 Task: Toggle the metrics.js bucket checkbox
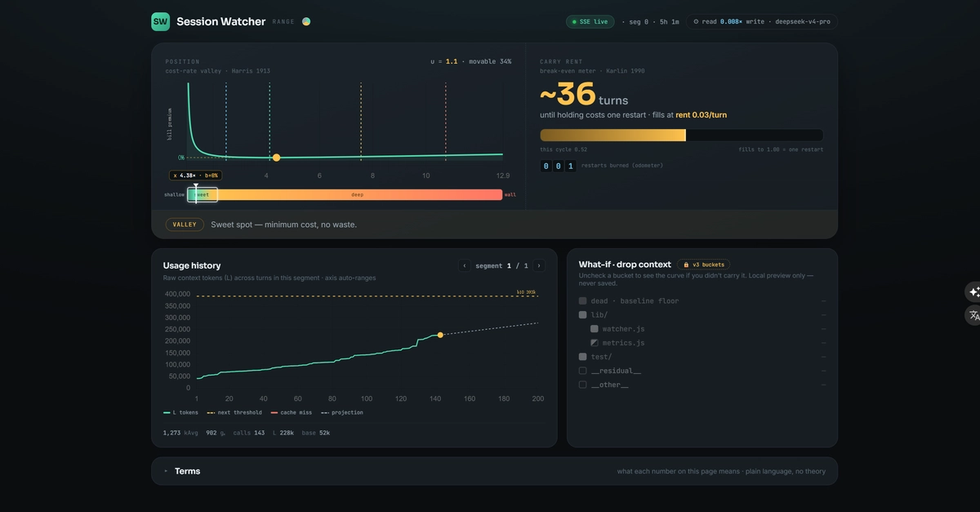click(595, 343)
